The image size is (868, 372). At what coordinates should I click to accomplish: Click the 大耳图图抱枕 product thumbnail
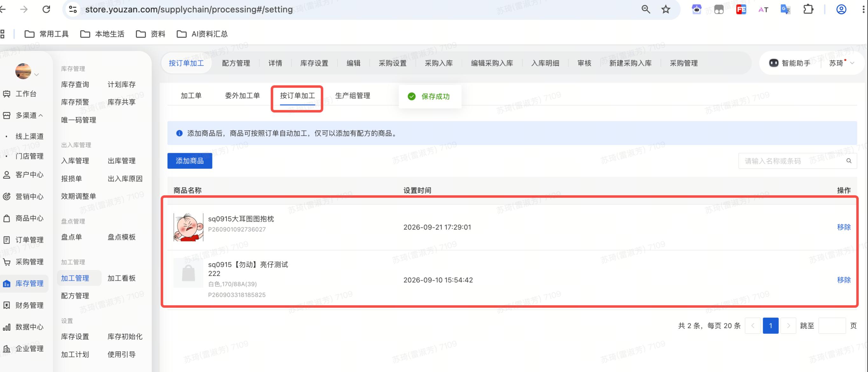coord(188,227)
